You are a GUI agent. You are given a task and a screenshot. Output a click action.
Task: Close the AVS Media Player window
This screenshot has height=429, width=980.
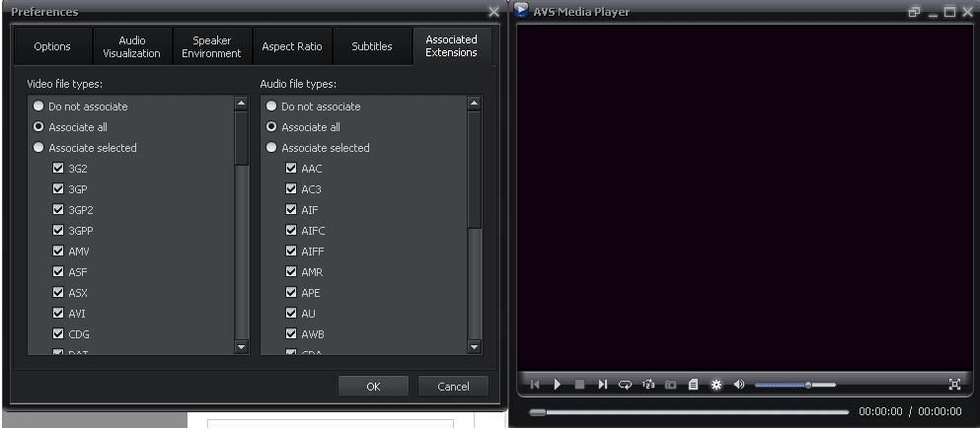click(x=967, y=12)
